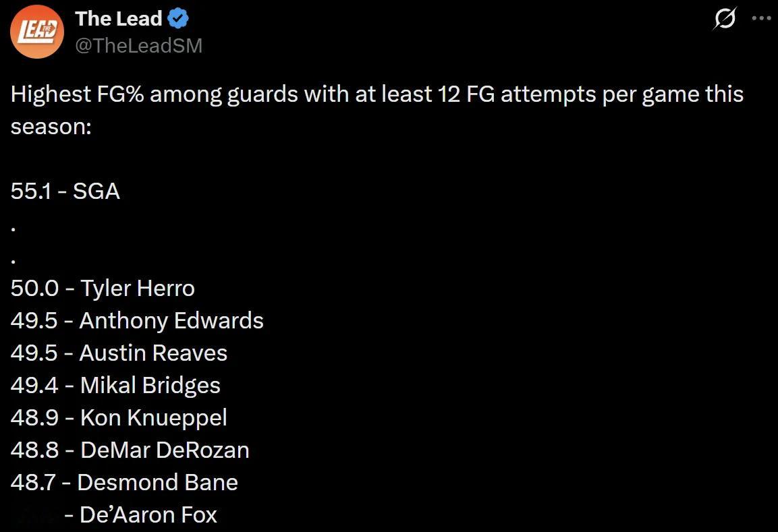Click the "49.5 - Austin Reaves" line
This screenshot has width=778, height=532.
(x=119, y=353)
